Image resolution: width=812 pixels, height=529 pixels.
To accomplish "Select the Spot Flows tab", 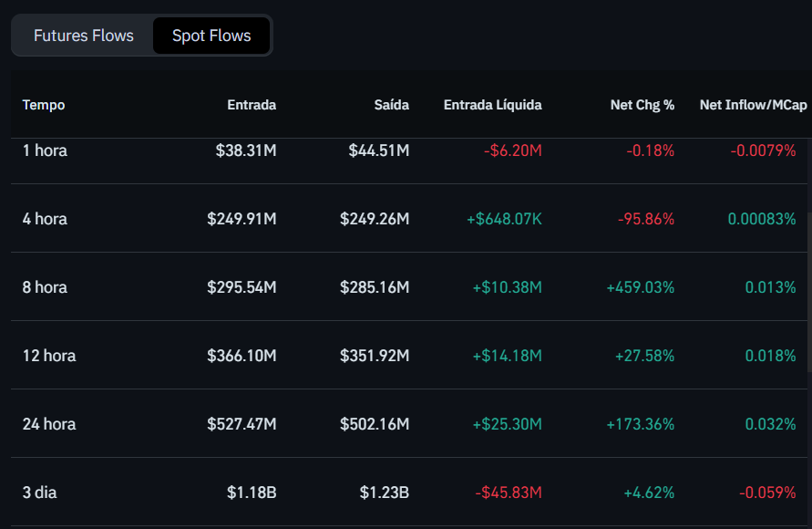I will 211,36.
